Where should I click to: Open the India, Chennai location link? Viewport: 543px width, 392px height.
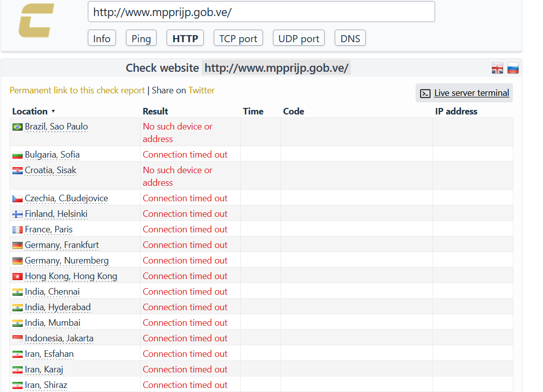pos(52,292)
